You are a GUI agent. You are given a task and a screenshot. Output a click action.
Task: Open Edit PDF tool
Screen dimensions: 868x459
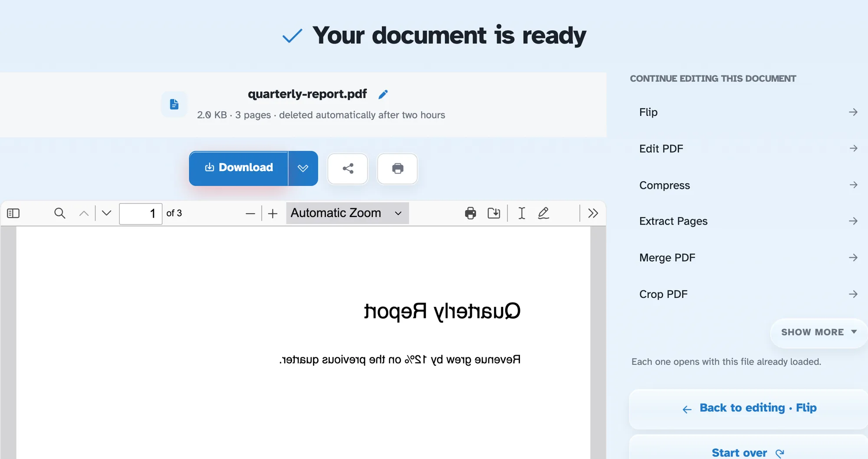748,149
